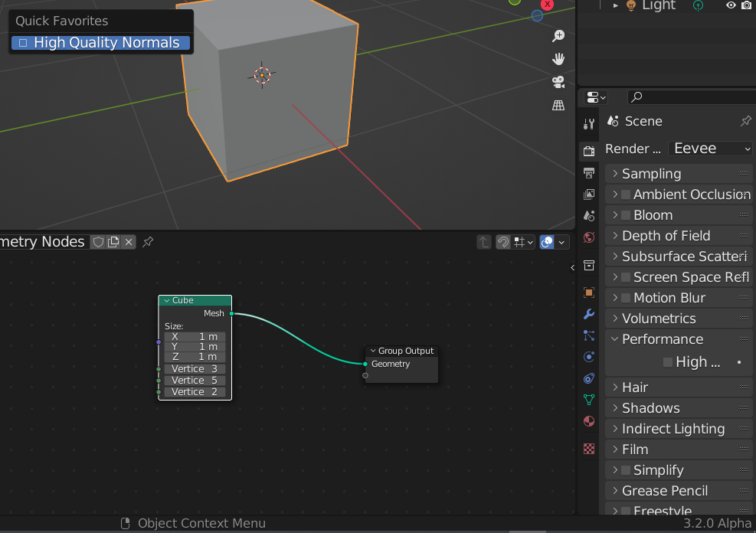Open the snap node element dropdown
The image size is (756, 533).
[x=524, y=242]
